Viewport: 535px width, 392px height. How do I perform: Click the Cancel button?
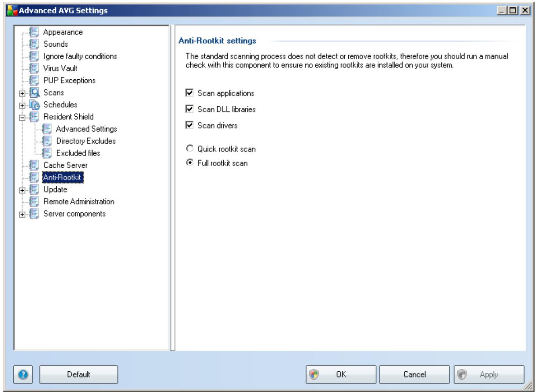[x=415, y=374]
